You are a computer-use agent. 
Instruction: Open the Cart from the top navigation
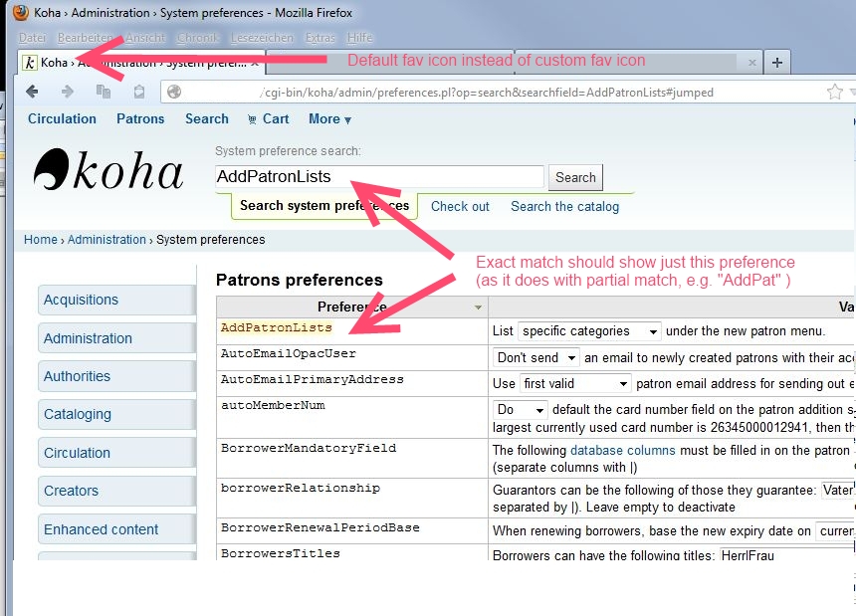(x=268, y=118)
